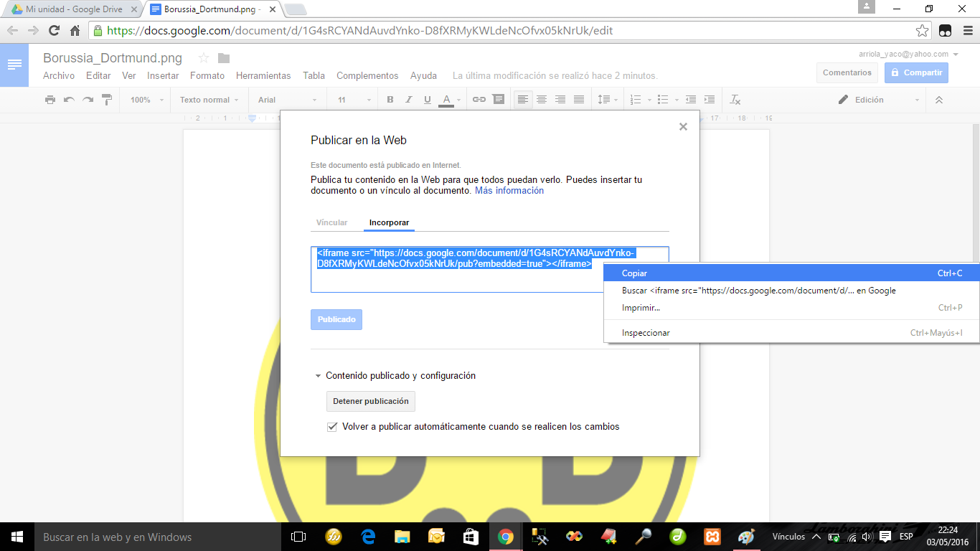The width and height of the screenshot is (980, 551).
Task: Star the Borussia_Dortmund.png document
Action: (x=204, y=58)
